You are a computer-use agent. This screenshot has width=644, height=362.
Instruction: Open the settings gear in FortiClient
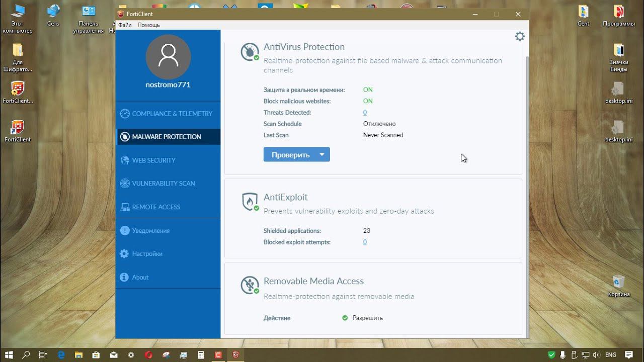click(x=520, y=36)
